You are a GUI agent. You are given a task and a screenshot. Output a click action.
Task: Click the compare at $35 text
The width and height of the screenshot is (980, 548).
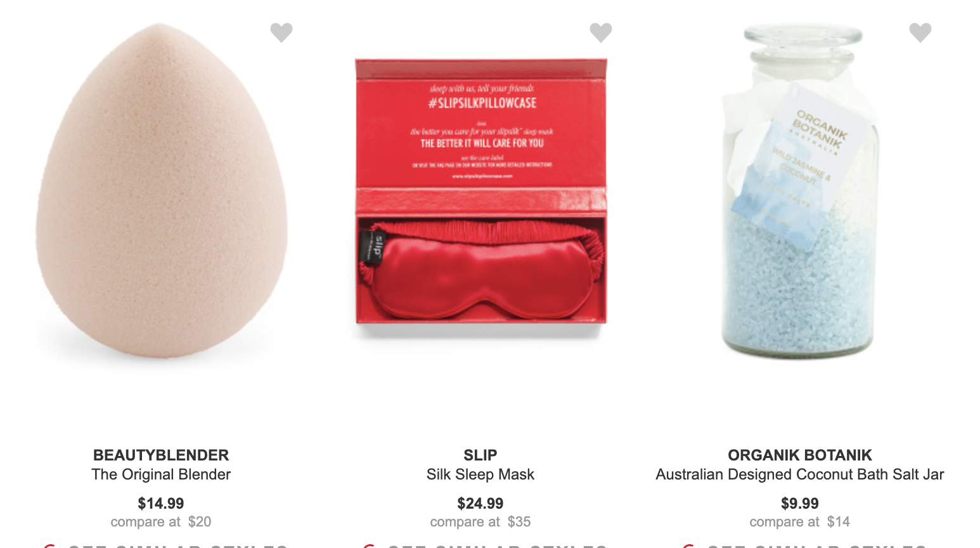pyautogui.click(x=480, y=522)
